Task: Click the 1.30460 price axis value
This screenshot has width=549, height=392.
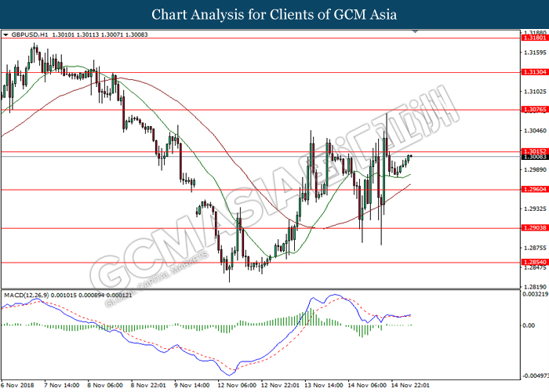Action: coord(535,131)
